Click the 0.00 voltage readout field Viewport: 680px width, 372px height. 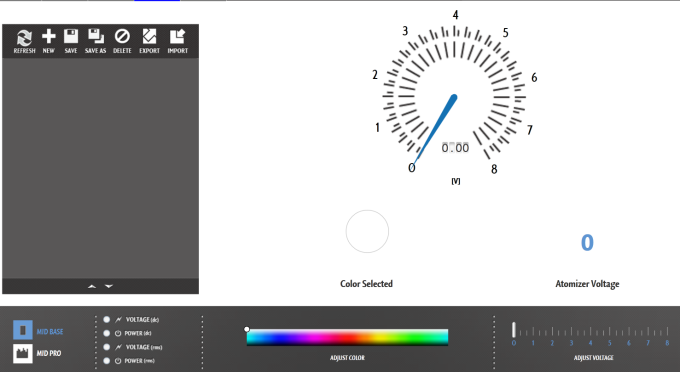tap(455, 148)
